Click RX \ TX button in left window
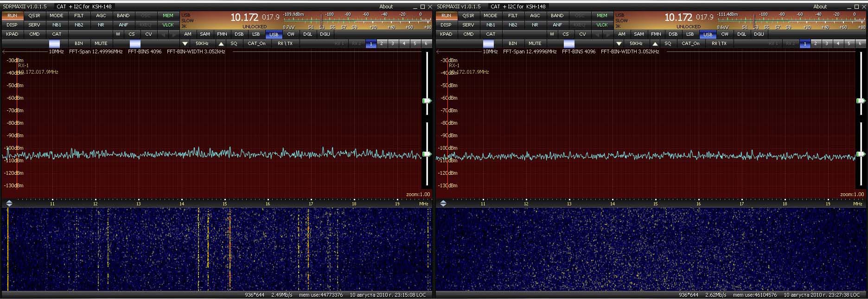The width and height of the screenshot is (868, 299). [x=285, y=44]
